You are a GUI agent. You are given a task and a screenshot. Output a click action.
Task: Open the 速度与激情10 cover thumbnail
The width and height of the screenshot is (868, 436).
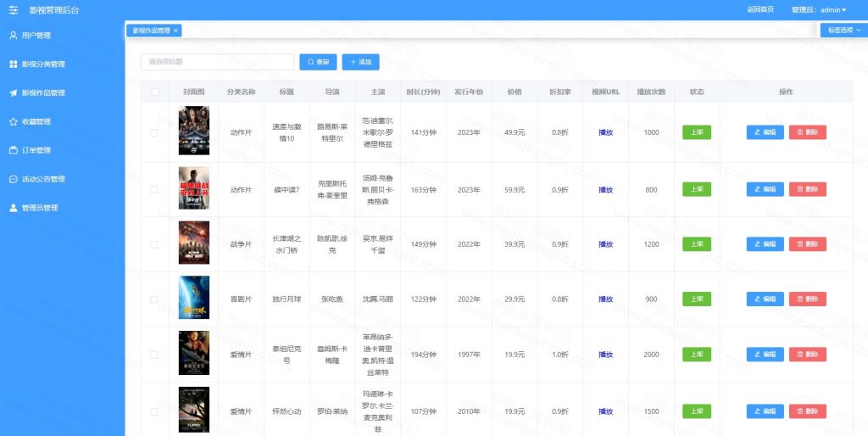coord(194,131)
